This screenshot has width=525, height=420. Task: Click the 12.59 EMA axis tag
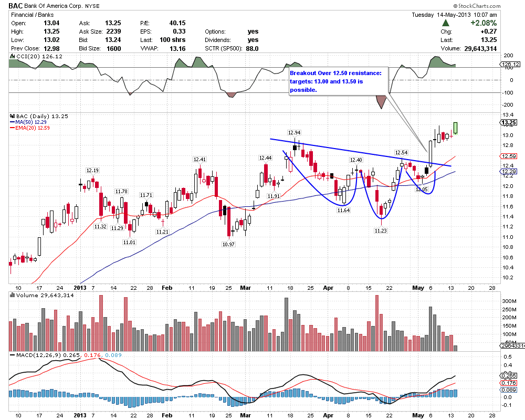(x=509, y=156)
